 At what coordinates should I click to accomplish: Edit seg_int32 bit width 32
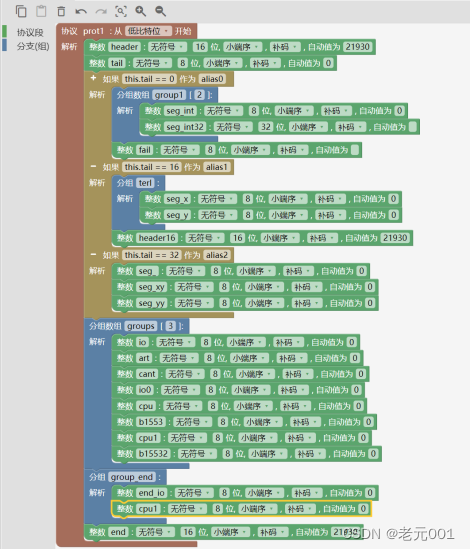point(266,127)
